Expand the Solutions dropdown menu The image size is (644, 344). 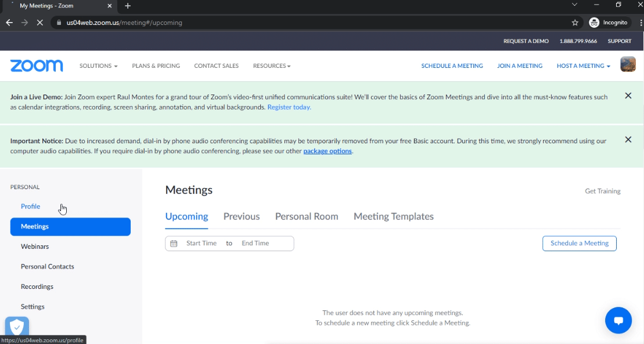[x=98, y=66]
